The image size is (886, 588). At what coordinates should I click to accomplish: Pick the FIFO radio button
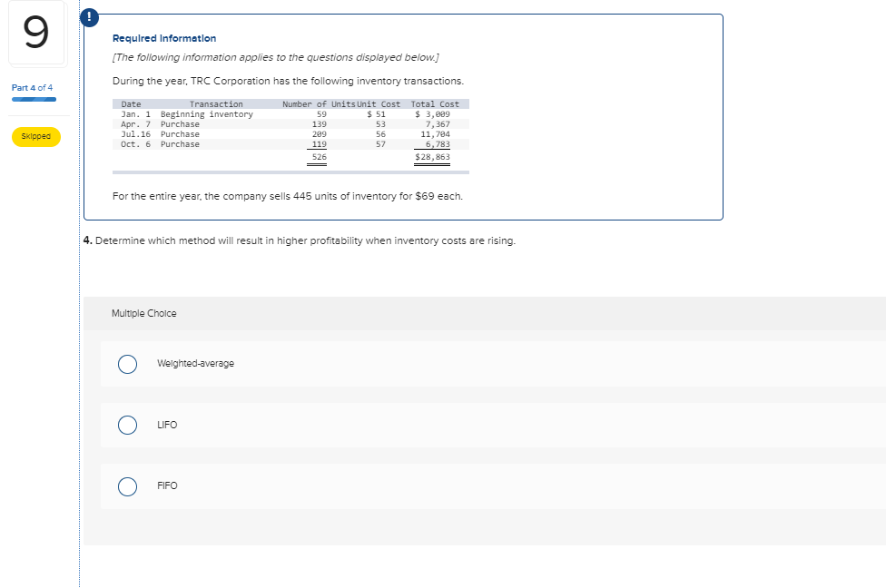pyautogui.click(x=128, y=486)
